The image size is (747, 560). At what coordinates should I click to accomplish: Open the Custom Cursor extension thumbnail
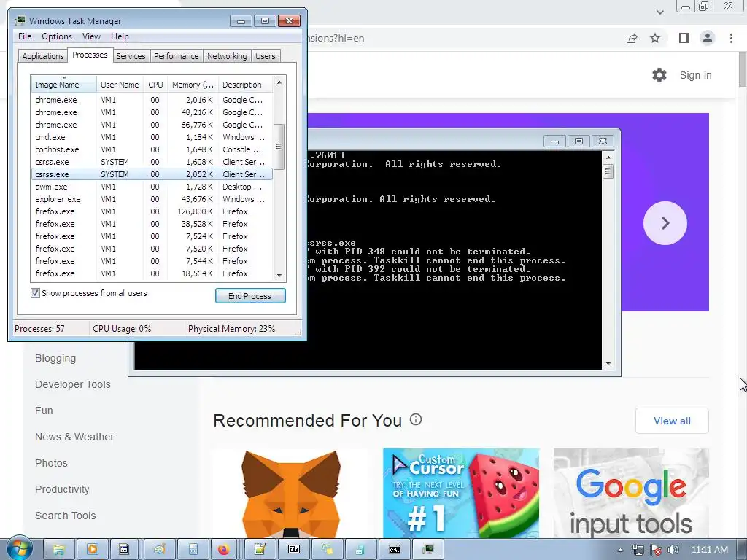click(x=461, y=493)
